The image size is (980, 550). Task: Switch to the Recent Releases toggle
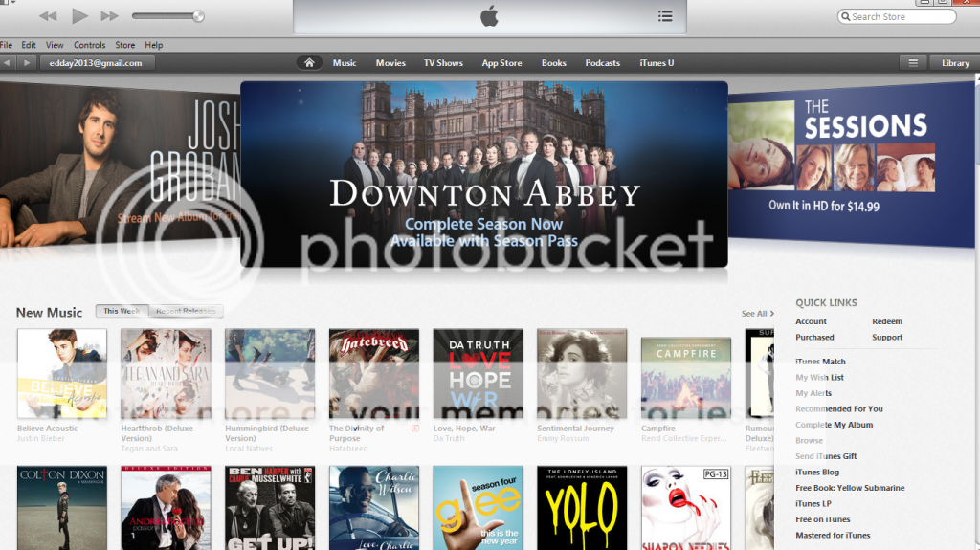click(x=186, y=312)
